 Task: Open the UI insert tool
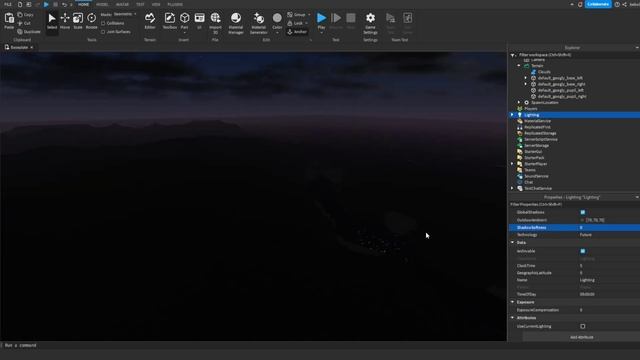coord(199,21)
